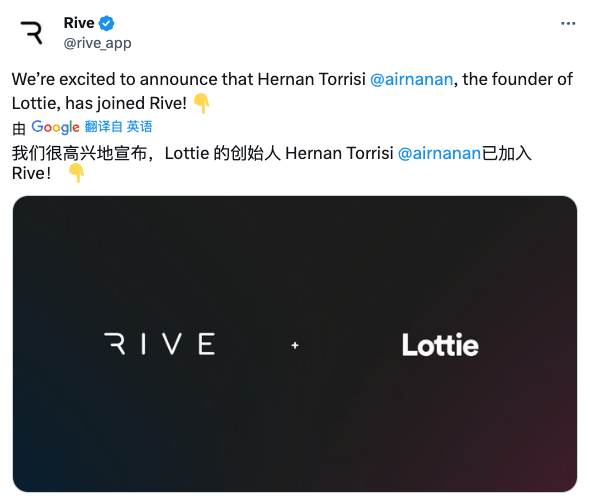590x501 pixels.
Task: Click the plus sign between logos
Action: click(295, 345)
